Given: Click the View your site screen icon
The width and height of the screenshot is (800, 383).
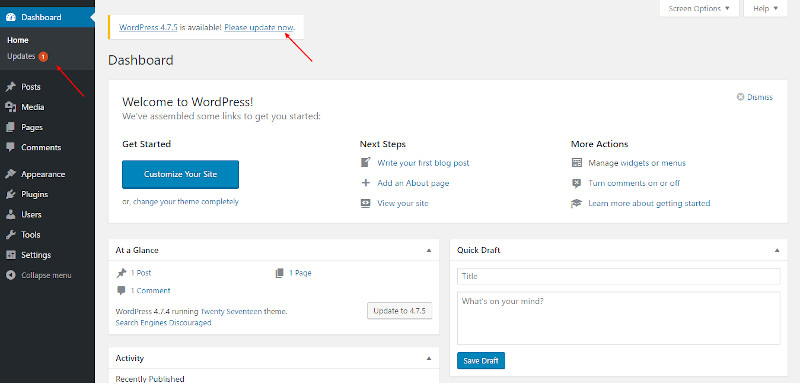Looking at the screenshot, I should (x=365, y=203).
